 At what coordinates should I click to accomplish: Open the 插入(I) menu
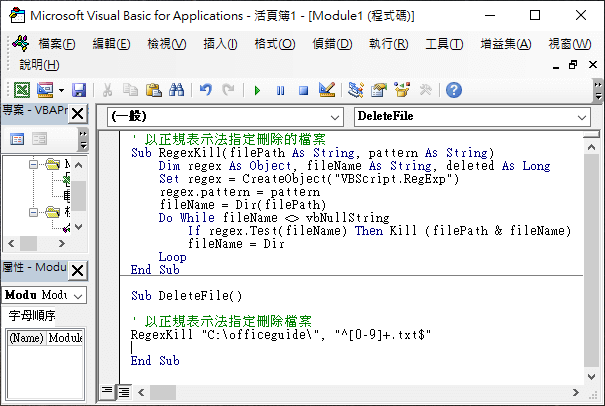click(x=220, y=44)
